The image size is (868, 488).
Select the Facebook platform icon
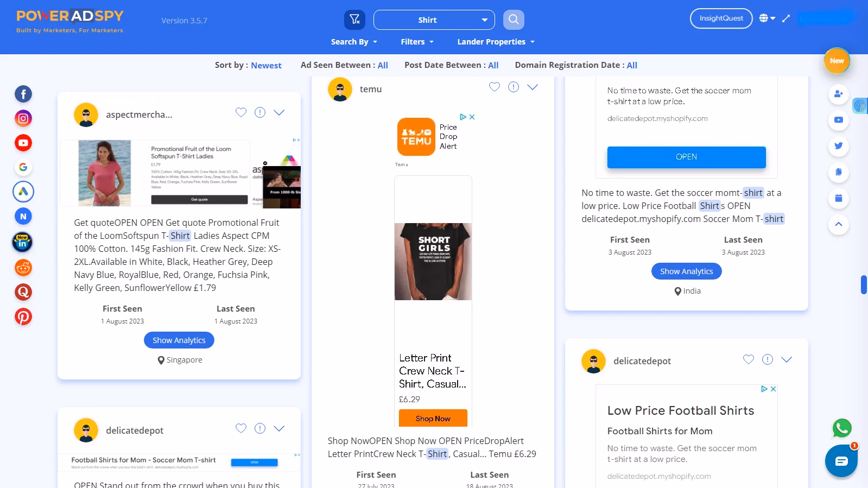click(23, 94)
